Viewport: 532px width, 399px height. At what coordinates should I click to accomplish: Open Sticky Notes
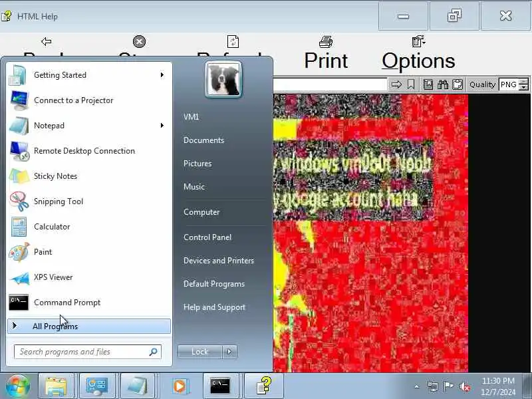(88, 176)
